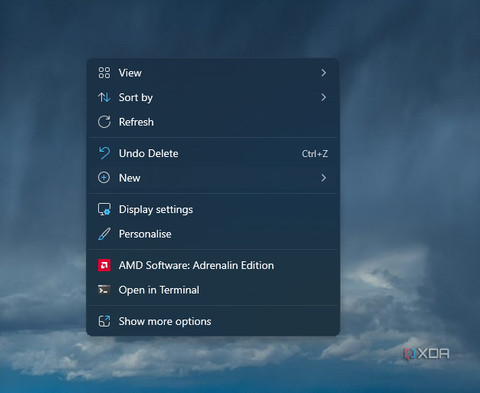Click the Terminal prompt icon

(x=104, y=290)
